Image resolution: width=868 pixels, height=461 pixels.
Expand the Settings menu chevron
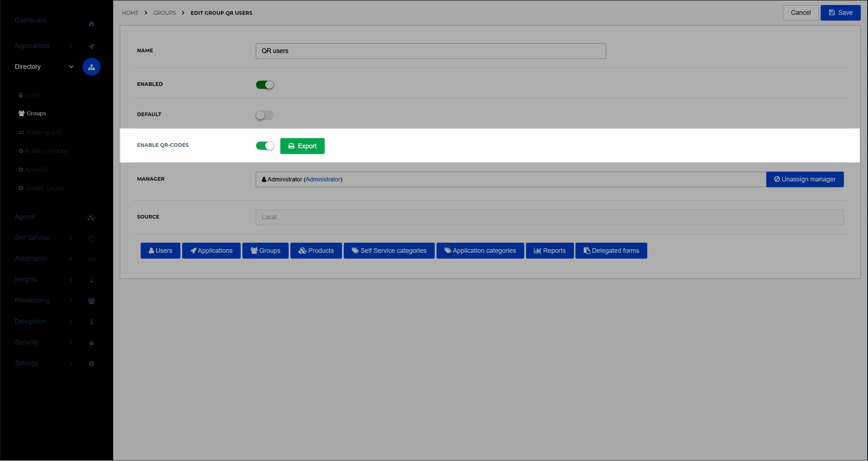tap(71, 364)
